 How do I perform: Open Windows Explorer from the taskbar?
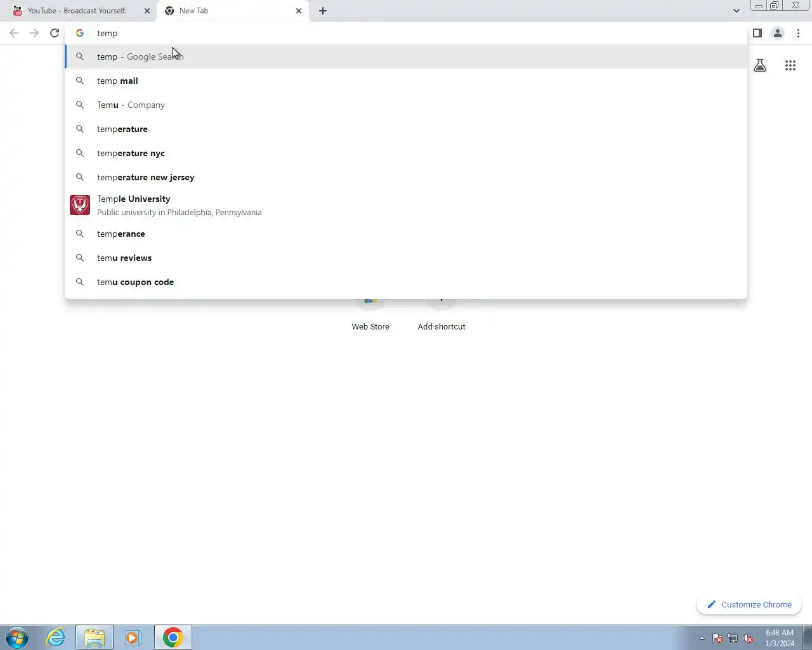[95, 637]
